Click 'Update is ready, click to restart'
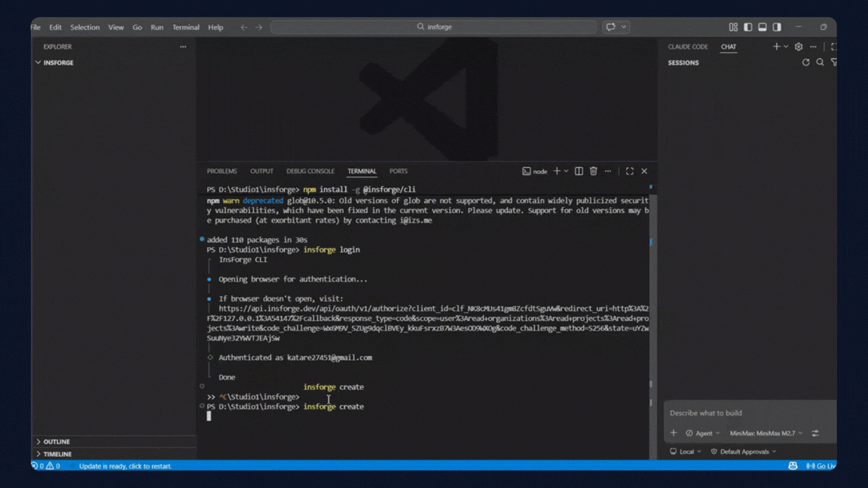868x488 pixels. pyautogui.click(x=125, y=466)
